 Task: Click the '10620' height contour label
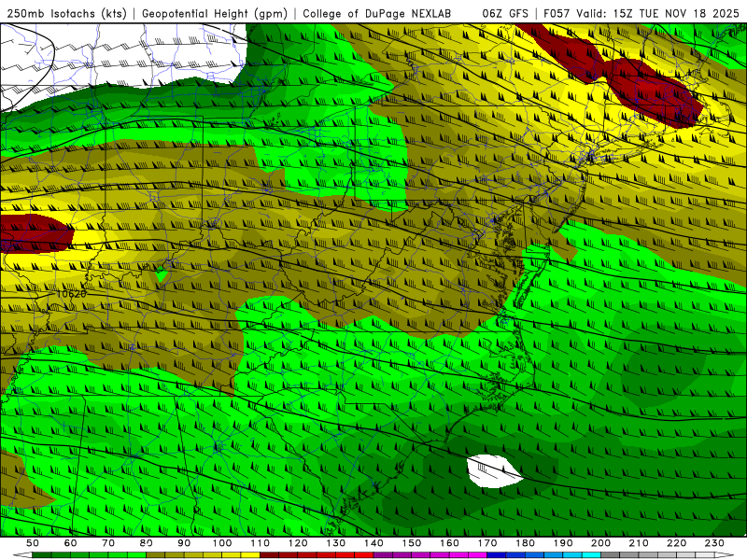tap(72, 294)
